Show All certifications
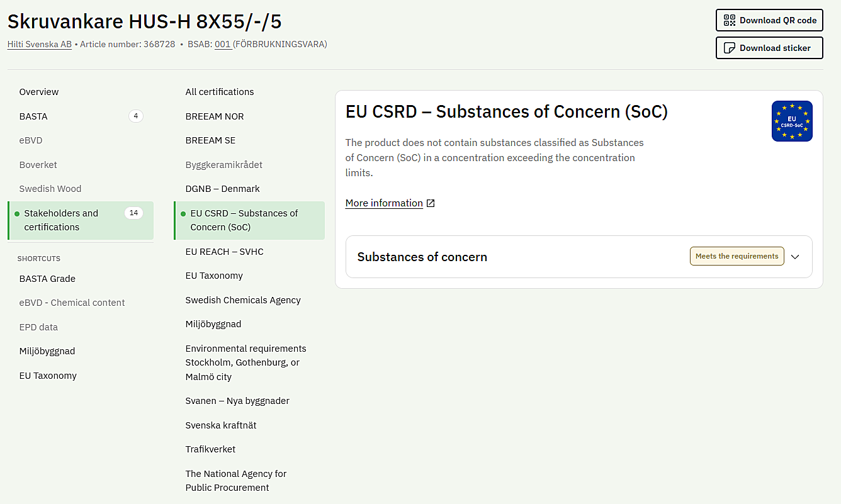Screen dimensions: 841x504 [220, 92]
